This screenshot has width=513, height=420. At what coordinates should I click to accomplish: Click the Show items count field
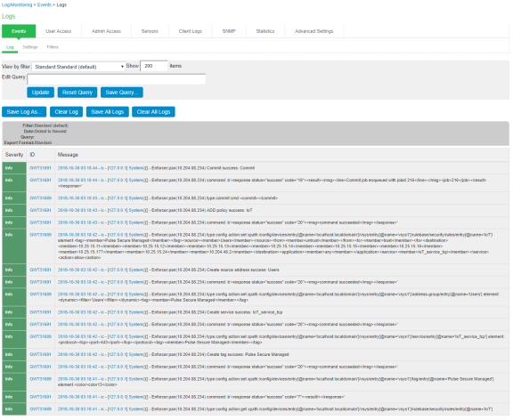[x=154, y=66]
